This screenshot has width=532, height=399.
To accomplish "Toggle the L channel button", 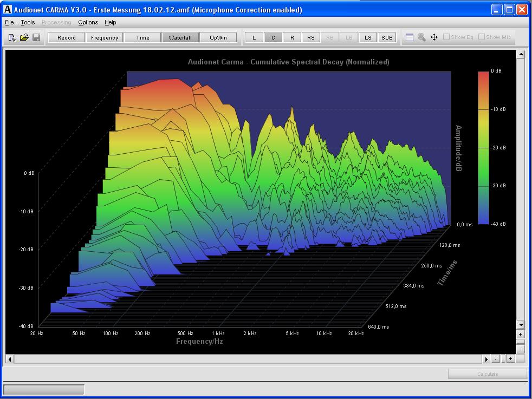I will (254, 37).
